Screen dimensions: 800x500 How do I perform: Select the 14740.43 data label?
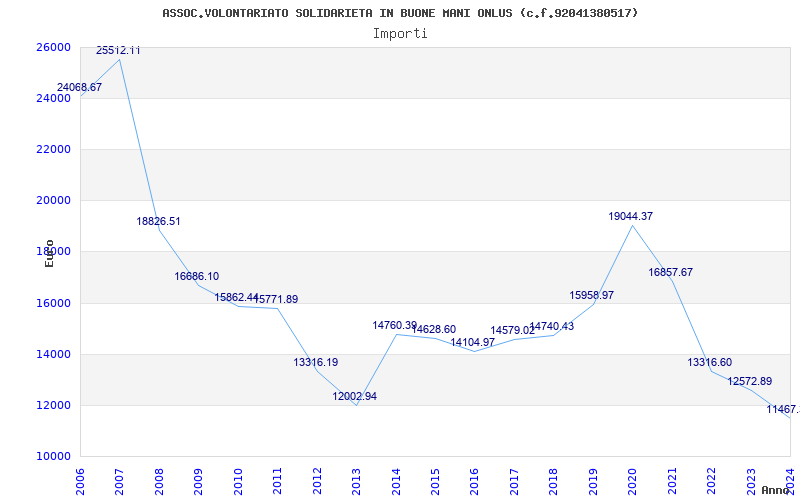point(552,326)
